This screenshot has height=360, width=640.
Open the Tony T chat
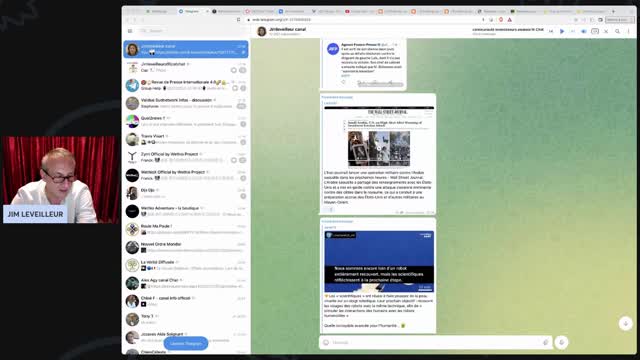(186, 319)
